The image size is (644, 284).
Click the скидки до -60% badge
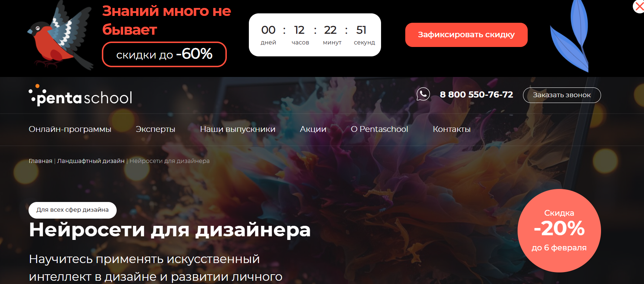pos(164,55)
